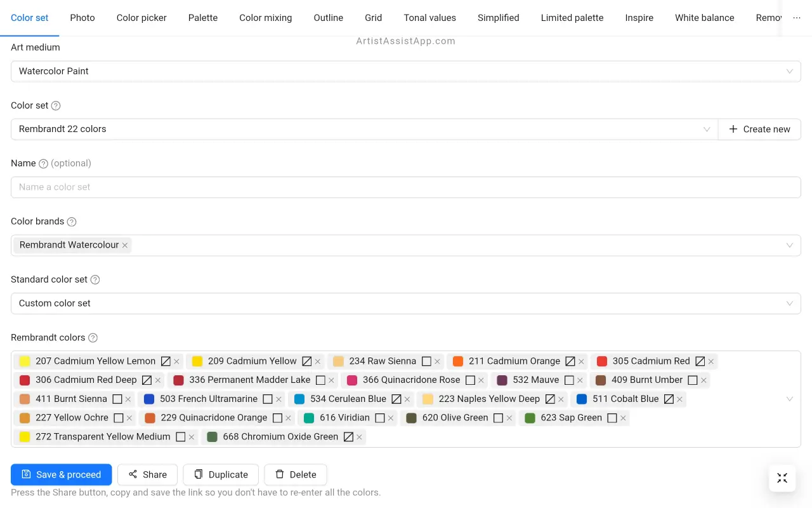The image size is (812, 508).
Task: Remove 532 Mauve tag
Action: (580, 380)
